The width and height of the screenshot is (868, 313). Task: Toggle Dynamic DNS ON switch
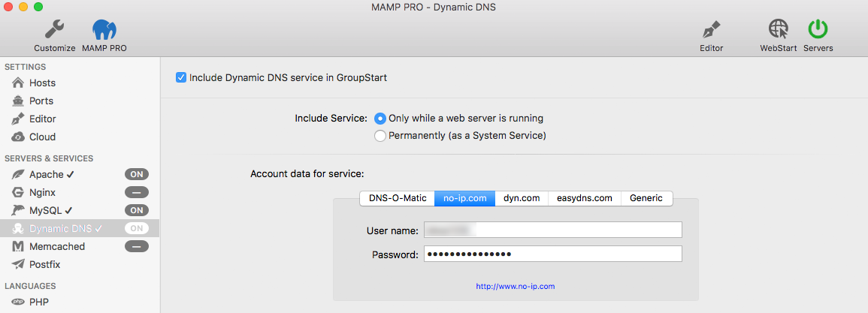[x=137, y=228]
